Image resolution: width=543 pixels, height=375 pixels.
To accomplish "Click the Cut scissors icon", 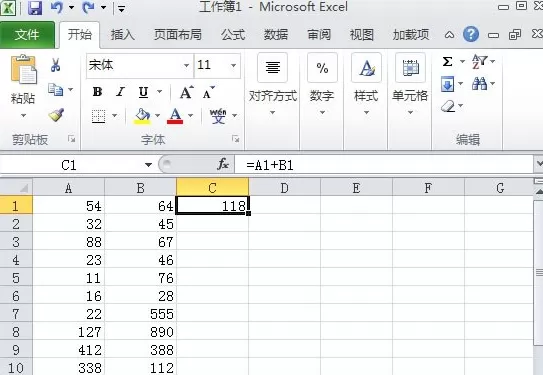I will tap(55, 65).
